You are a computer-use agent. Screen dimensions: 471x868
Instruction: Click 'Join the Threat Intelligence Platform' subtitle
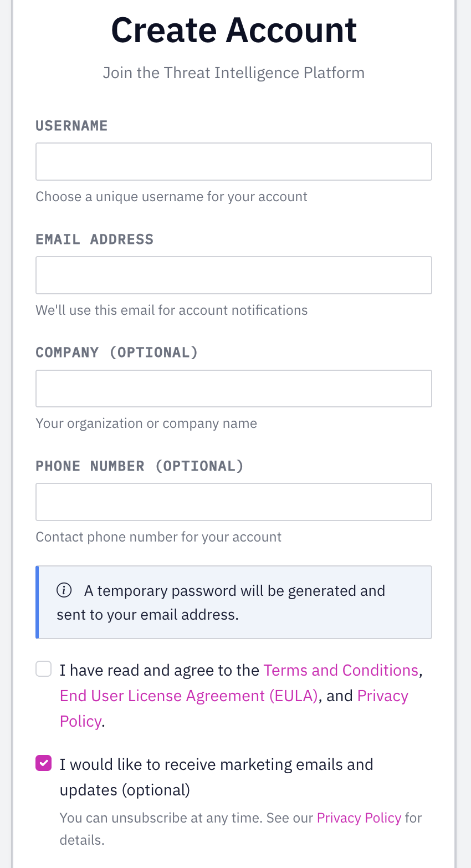pos(233,73)
